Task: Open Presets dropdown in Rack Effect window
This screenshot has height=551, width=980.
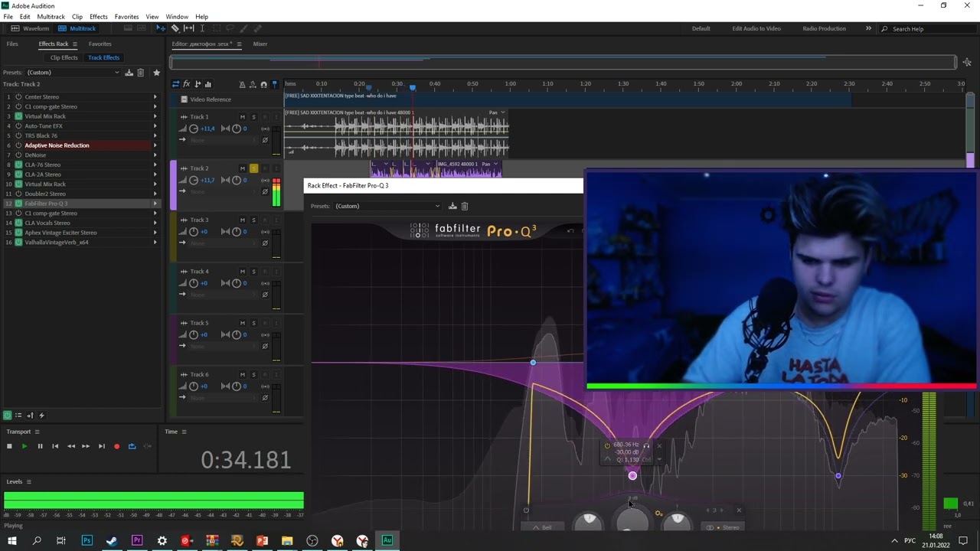Action: [x=387, y=206]
